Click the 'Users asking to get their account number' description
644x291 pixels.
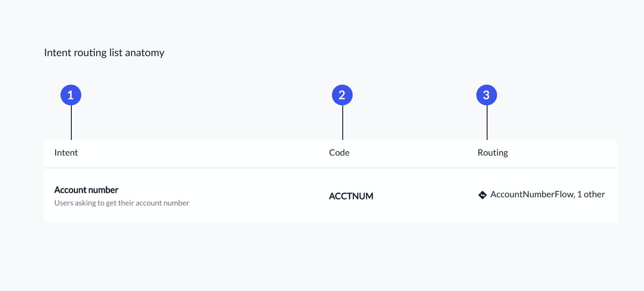(x=122, y=203)
